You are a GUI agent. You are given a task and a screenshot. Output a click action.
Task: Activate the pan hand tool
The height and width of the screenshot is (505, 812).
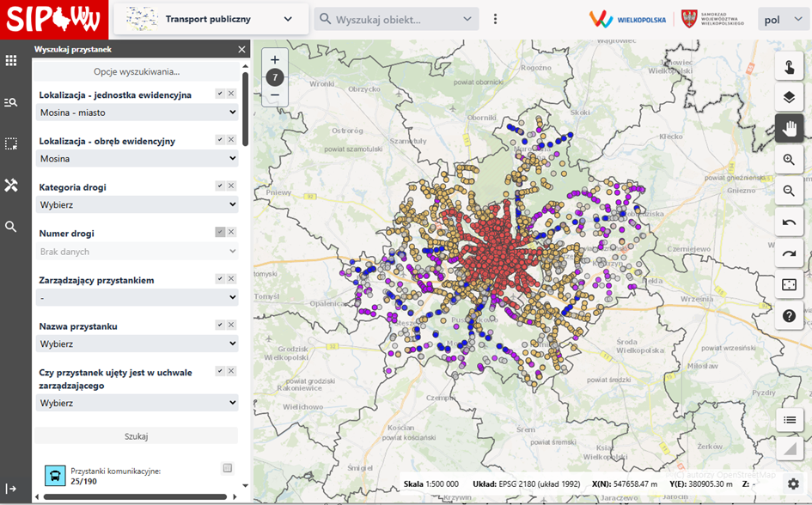tap(789, 129)
